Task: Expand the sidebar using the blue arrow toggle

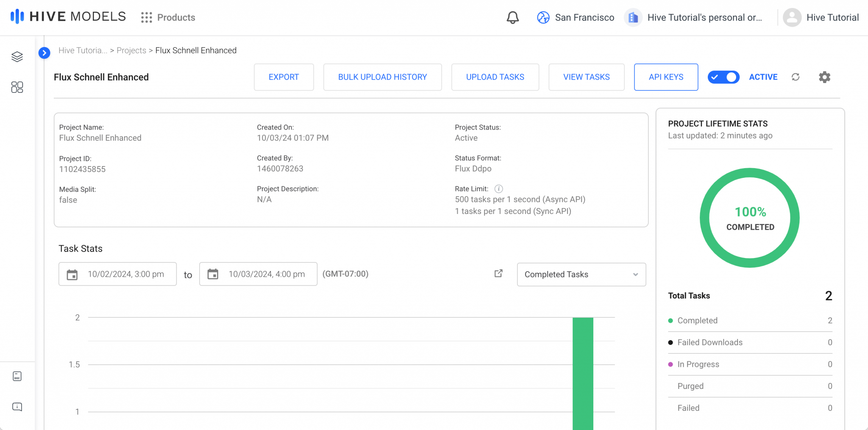Action: pos(45,53)
